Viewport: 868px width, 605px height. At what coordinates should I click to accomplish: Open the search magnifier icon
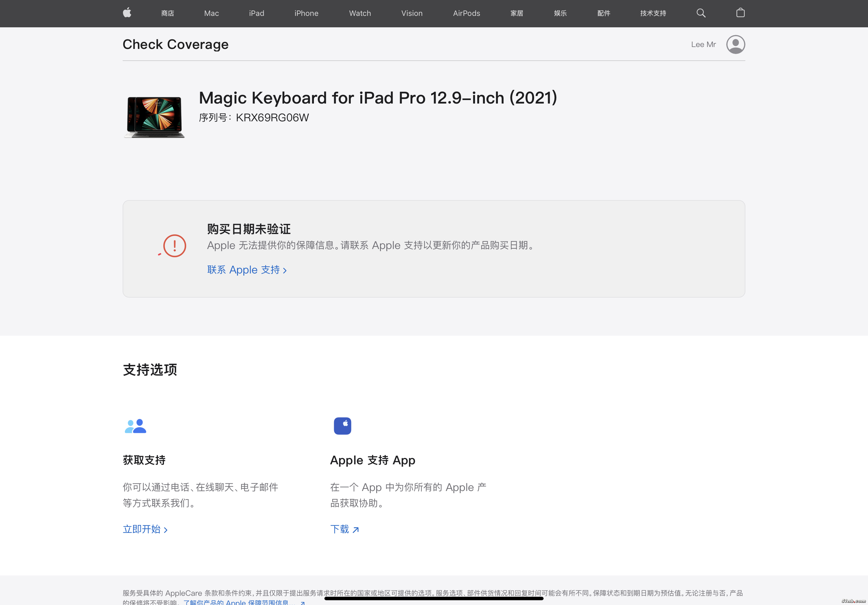click(701, 13)
